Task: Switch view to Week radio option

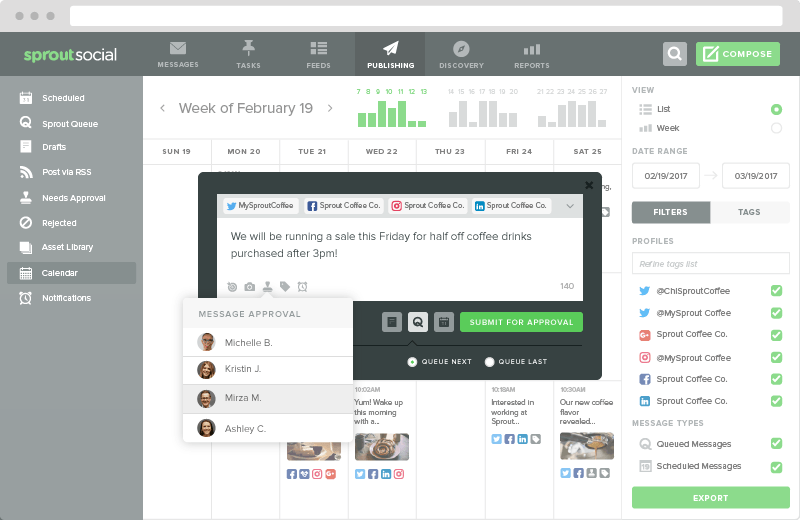Action: click(x=777, y=128)
